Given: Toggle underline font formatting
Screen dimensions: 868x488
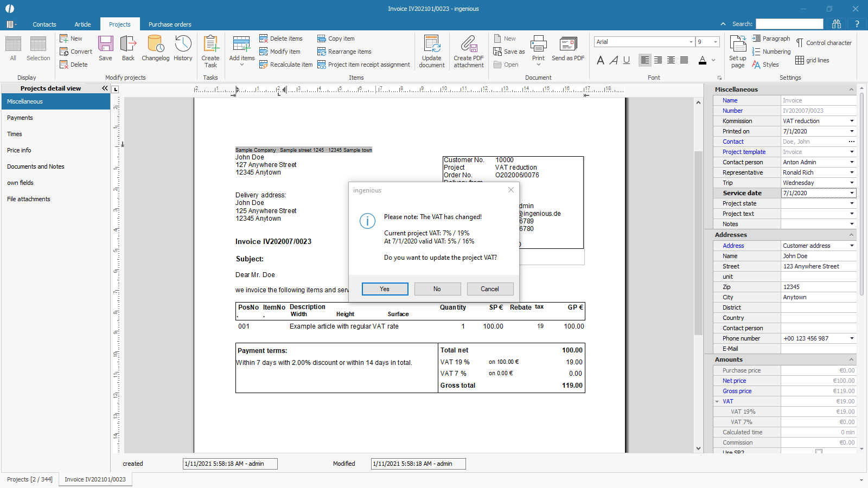Looking at the screenshot, I should [627, 60].
